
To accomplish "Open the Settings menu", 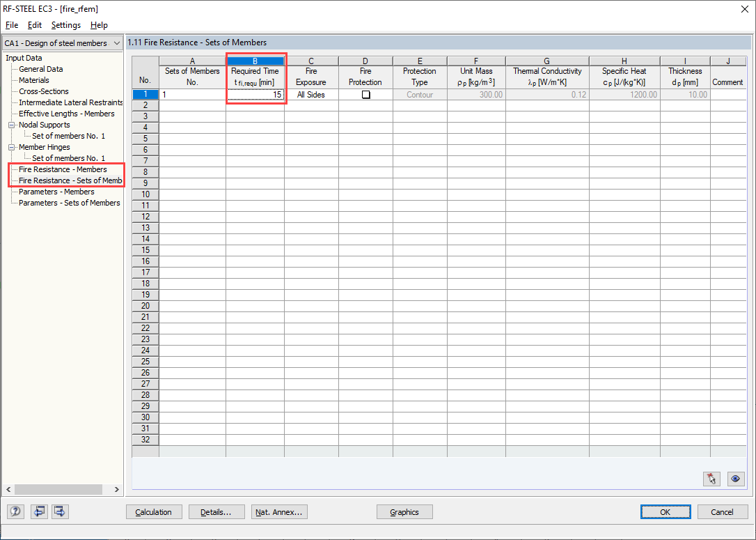I will click(x=65, y=24).
